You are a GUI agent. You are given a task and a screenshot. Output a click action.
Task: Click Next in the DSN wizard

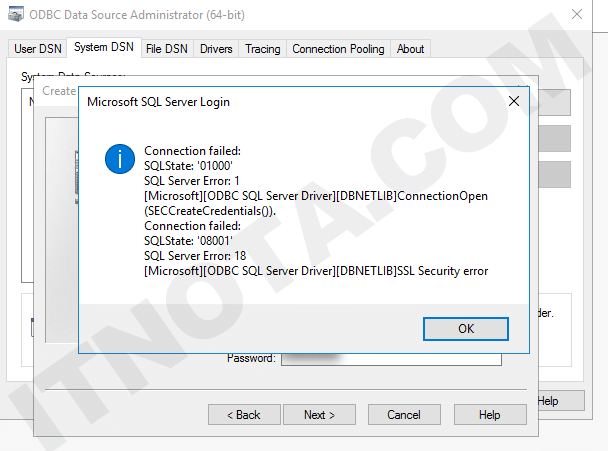(x=319, y=414)
